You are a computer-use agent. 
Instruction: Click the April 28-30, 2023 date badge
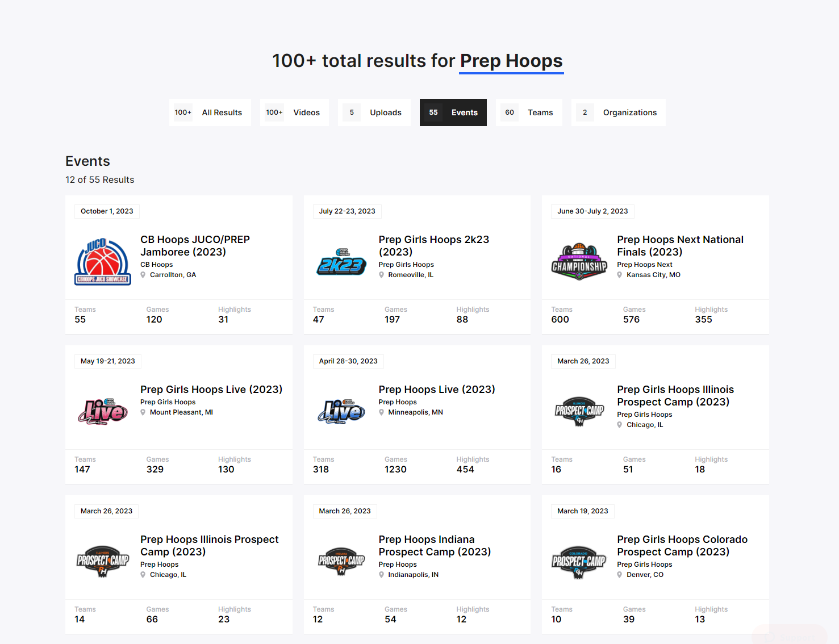(348, 361)
